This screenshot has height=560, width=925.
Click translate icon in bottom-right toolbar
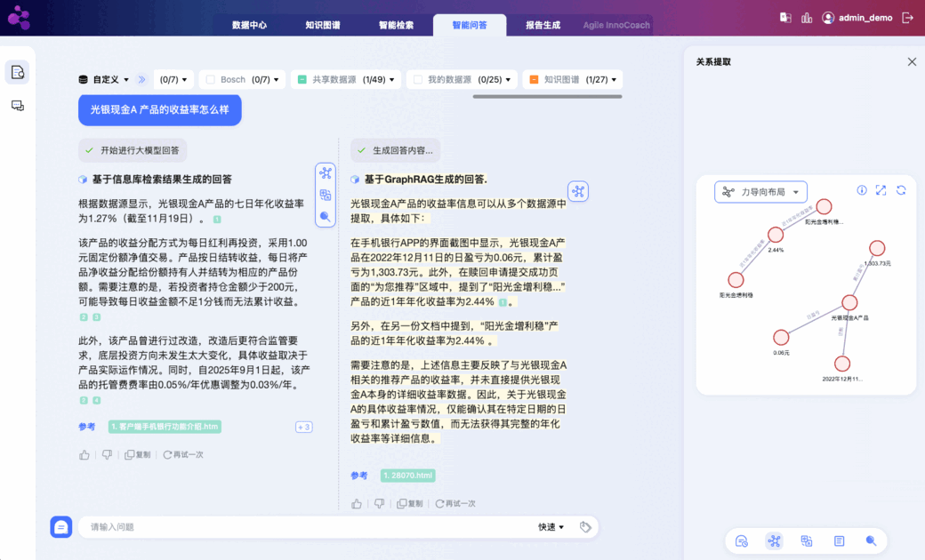[807, 541]
